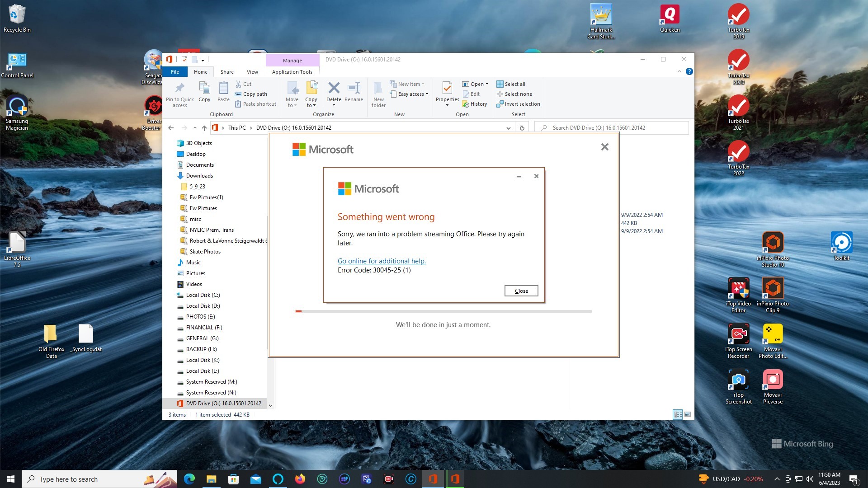Click the Close button in error dialog
868x488 pixels.
(x=521, y=291)
